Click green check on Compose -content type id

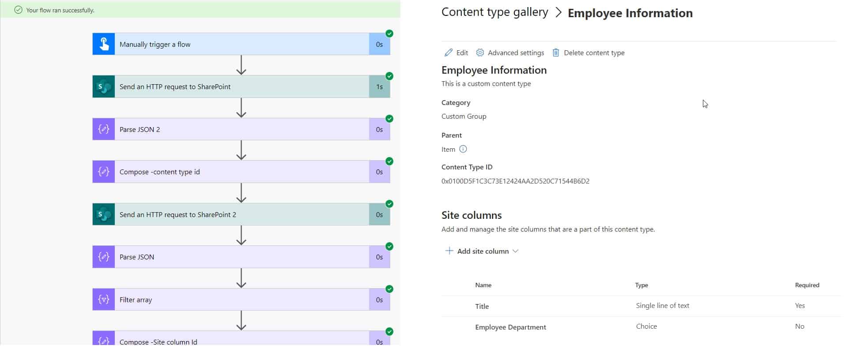[x=389, y=161]
